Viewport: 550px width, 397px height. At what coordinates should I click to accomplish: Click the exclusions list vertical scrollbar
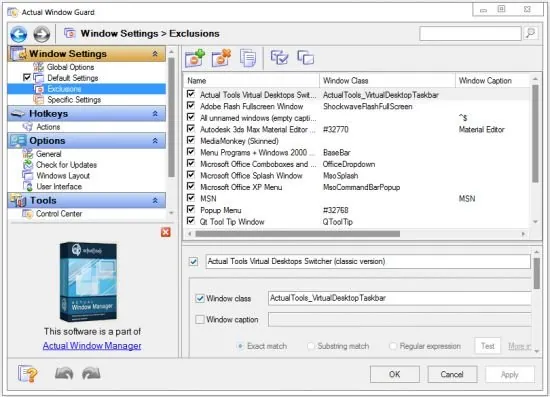[535, 133]
